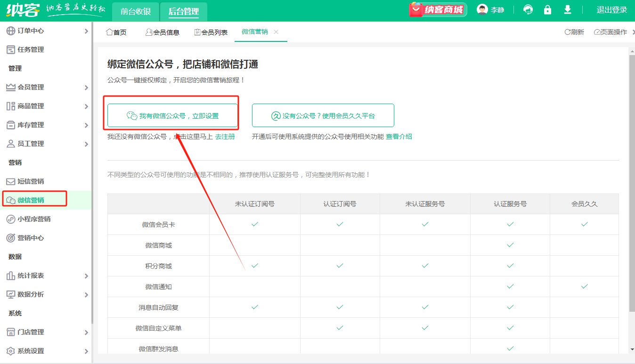Viewport: 635px width, 364px height.
Task: Click 我有微信公众号，立即设置 button
Action: click(172, 115)
